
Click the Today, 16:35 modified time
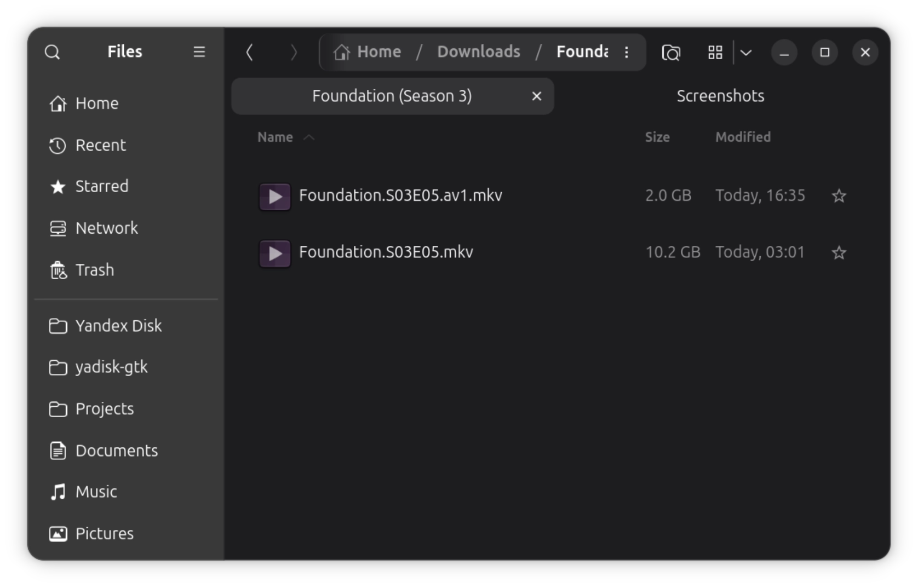tap(760, 195)
